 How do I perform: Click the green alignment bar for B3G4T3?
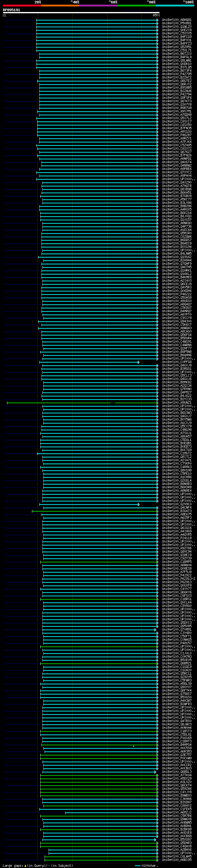click(95, 511)
